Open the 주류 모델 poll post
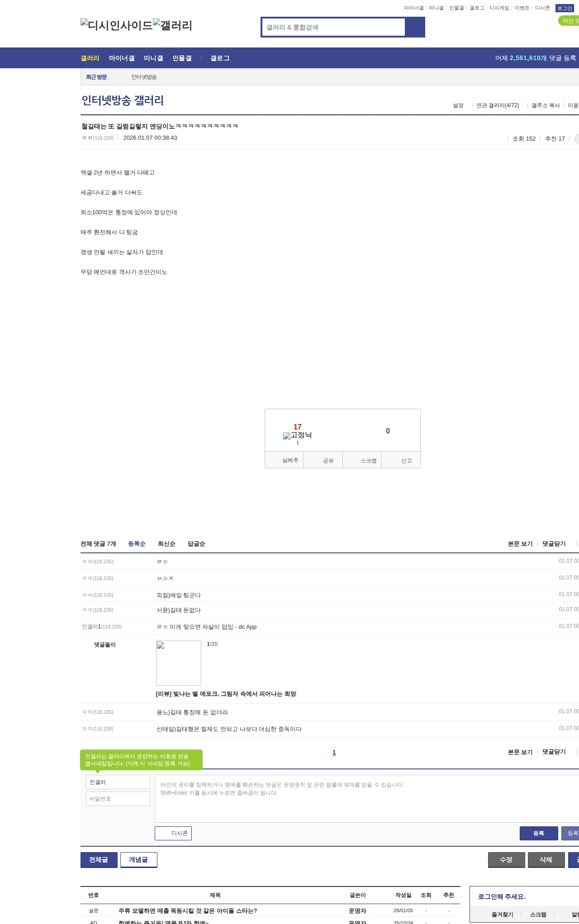The height and width of the screenshot is (924, 579). pyautogui.click(x=188, y=911)
